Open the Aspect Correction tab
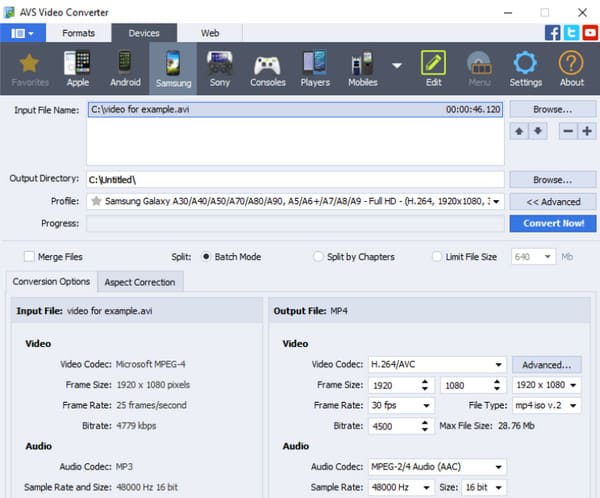The height and width of the screenshot is (498, 600). [140, 282]
